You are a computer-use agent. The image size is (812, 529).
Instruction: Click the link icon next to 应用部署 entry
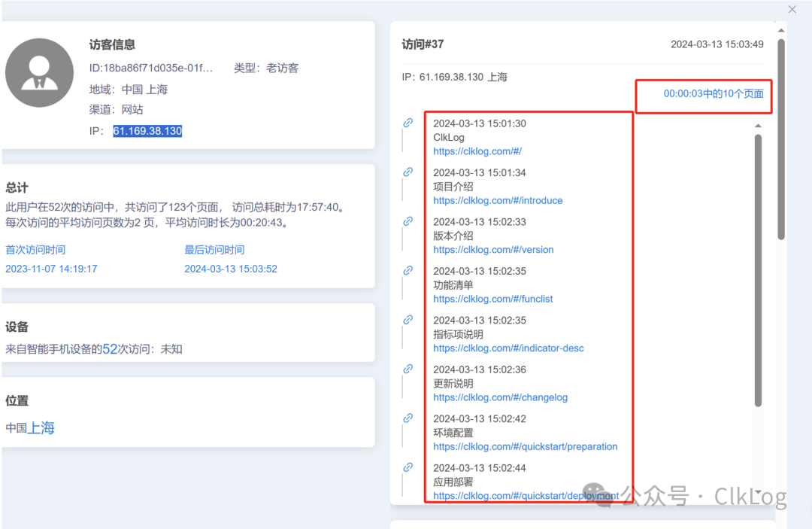pos(408,467)
